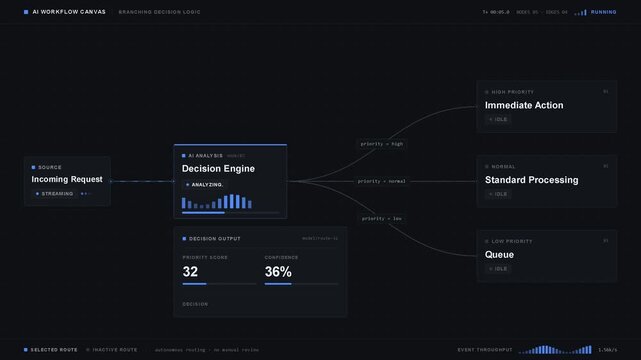Image resolution: width=641 pixels, height=360 pixels.
Task: Click the trailing dots after STREAMING badge
Action: [x=85, y=194]
